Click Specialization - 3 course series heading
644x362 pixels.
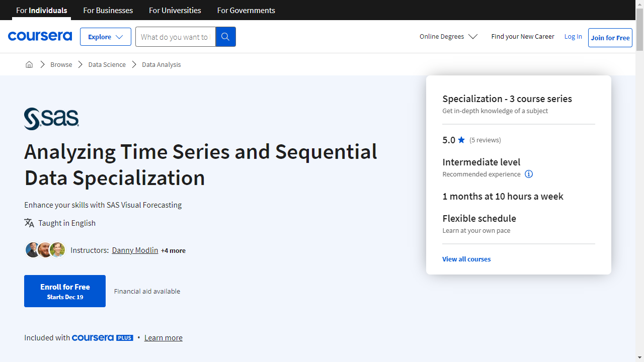click(x=507, y=99)
